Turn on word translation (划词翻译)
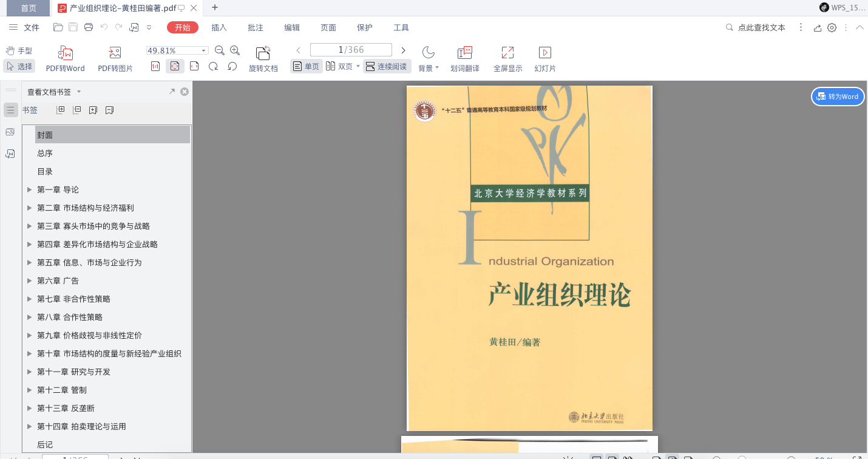This screenshot has height=459, width=868. tap(465, 59)
